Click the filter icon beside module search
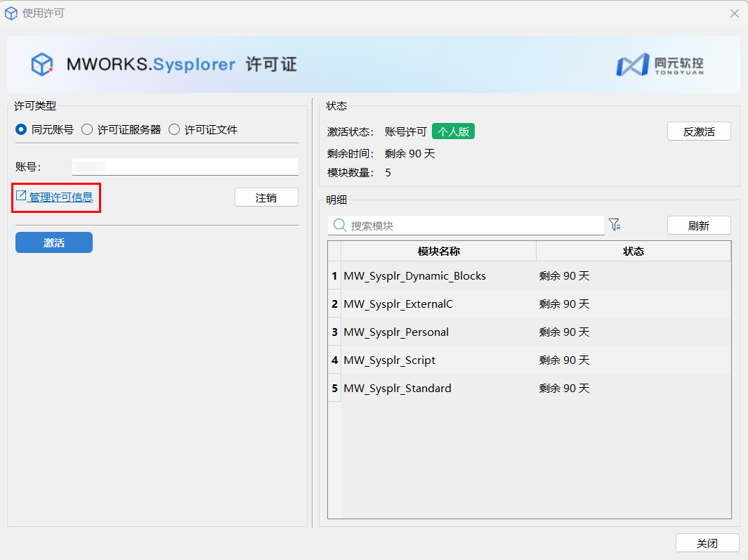The image size is (748, 560). click(x=615, y=225)
